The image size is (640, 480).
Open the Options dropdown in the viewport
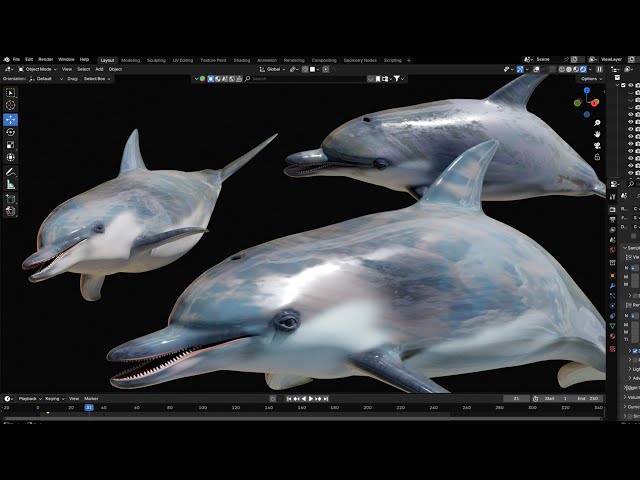[x=591, y=79]
